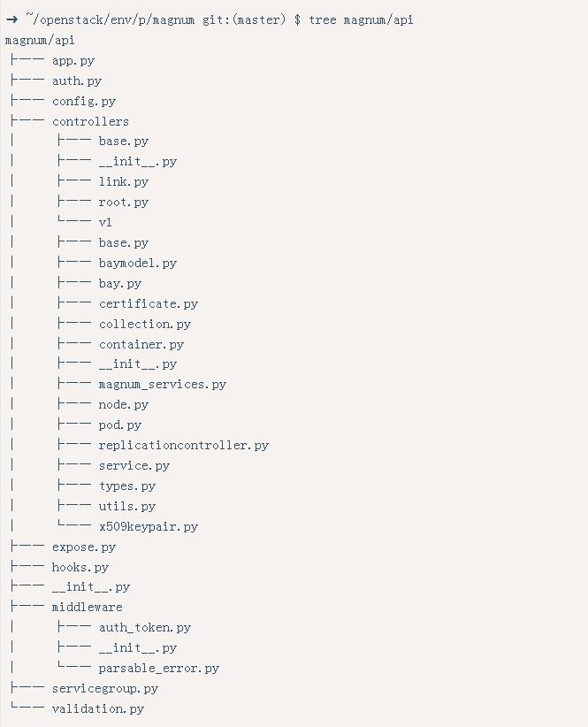The height and width of the screenshot is (727, 588).
Task: Select the v1 directory entry
Action: pos(105,223)
